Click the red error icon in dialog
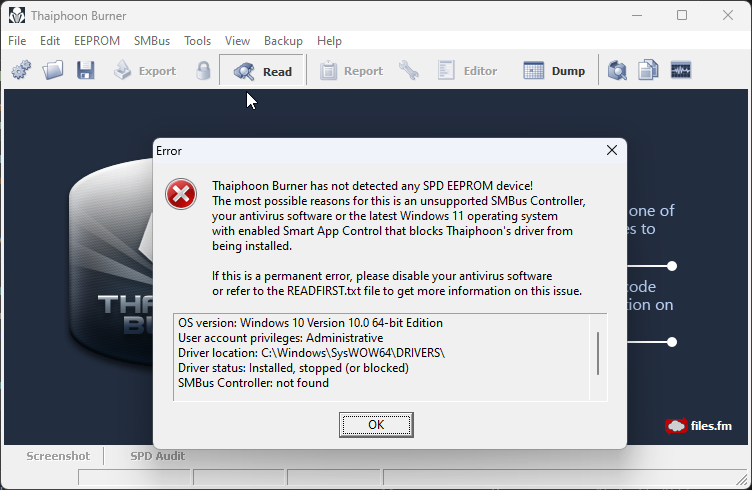The width and height of the screenshot is (752, 490). point(181,194)
